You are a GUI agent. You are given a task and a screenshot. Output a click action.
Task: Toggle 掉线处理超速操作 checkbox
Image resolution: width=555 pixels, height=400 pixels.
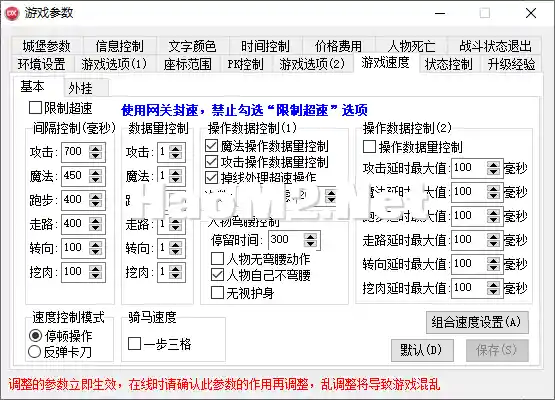(x=261, y=177)
